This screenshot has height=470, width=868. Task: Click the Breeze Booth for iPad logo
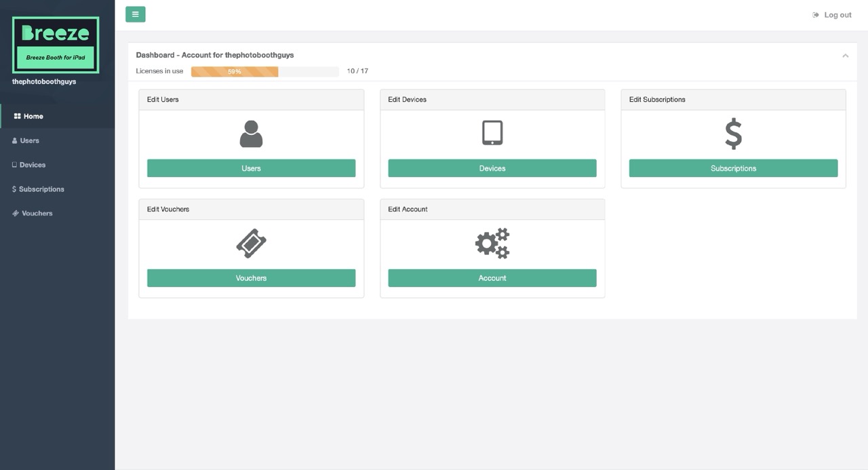click(x=56, y=45)
